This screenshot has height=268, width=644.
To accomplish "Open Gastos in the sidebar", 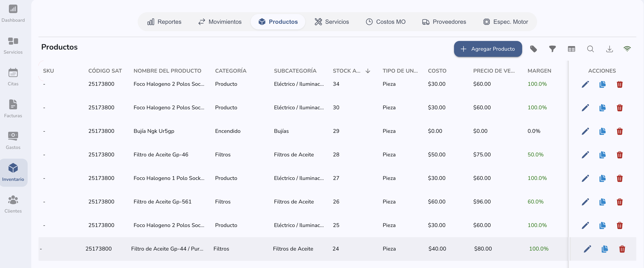I will click(13, 141).
